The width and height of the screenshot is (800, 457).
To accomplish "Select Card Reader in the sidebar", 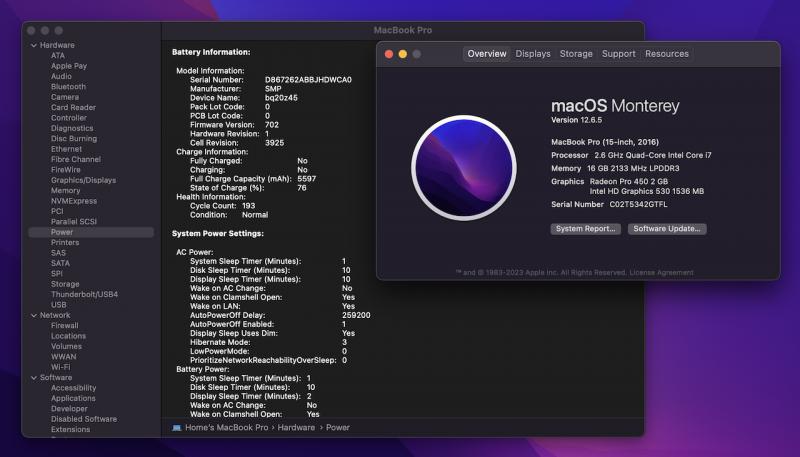I will click(73, 108).
